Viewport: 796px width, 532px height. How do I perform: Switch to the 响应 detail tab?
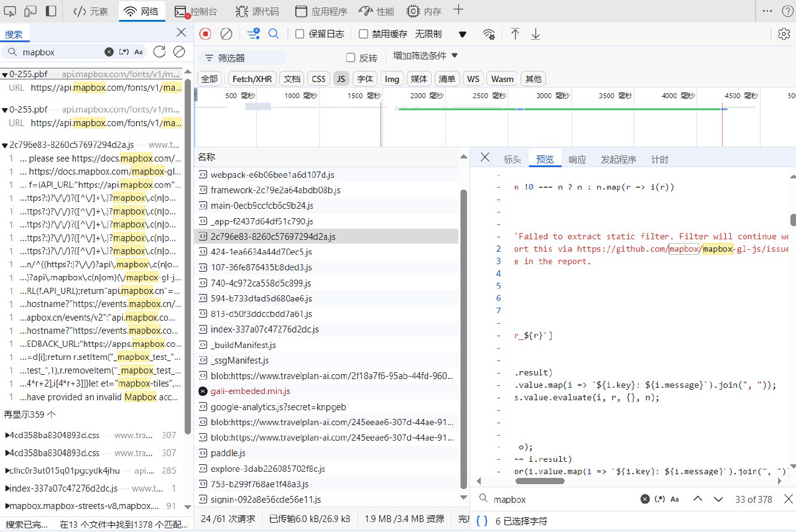pyautogui.click(x=577, y=160)
